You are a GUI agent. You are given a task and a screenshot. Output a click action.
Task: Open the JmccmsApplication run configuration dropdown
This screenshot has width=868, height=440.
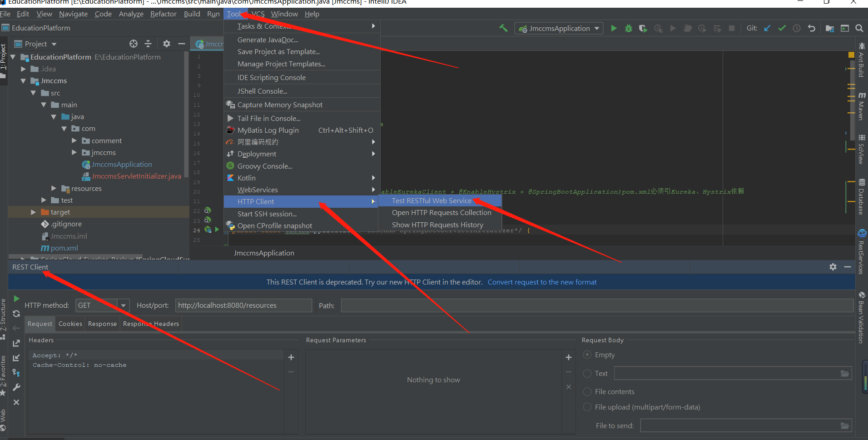559,28
